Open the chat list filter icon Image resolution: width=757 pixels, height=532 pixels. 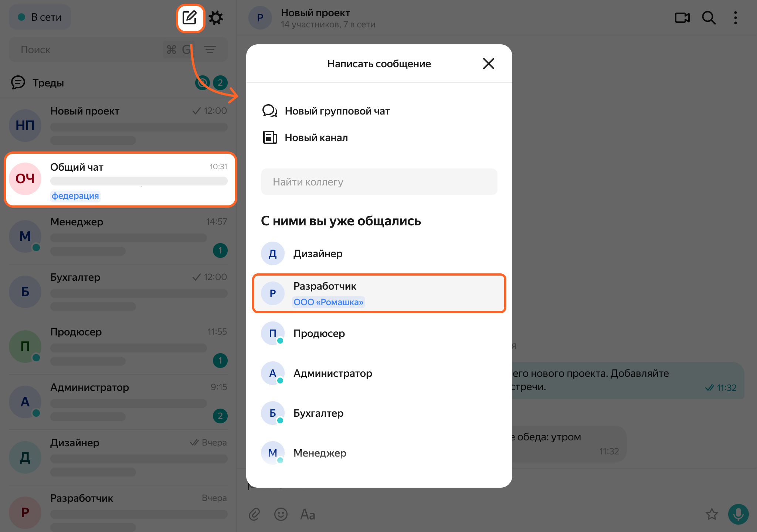210,50
